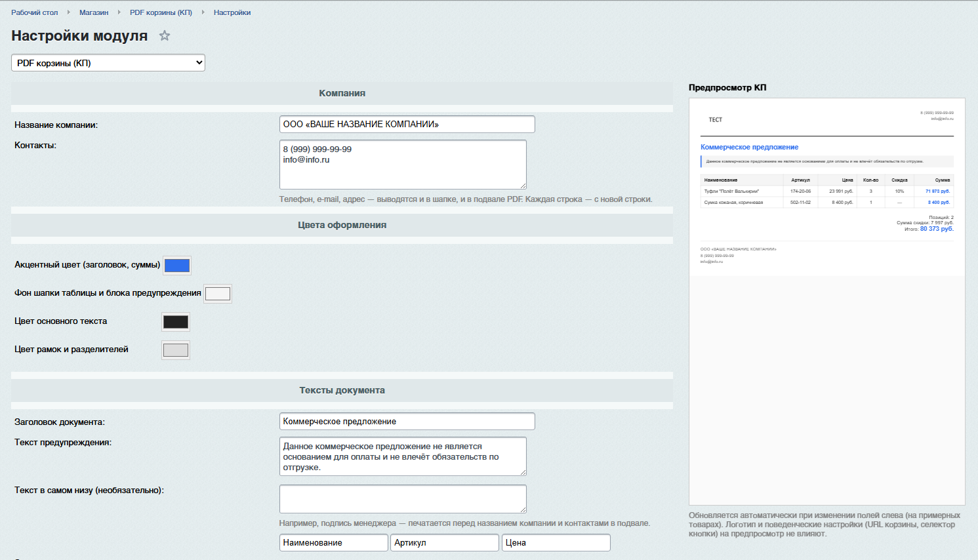Image resolution: width=978 pixels, height=560 pixels.
Task: Open table header background color swatch
Action: [x=218, y=293]
